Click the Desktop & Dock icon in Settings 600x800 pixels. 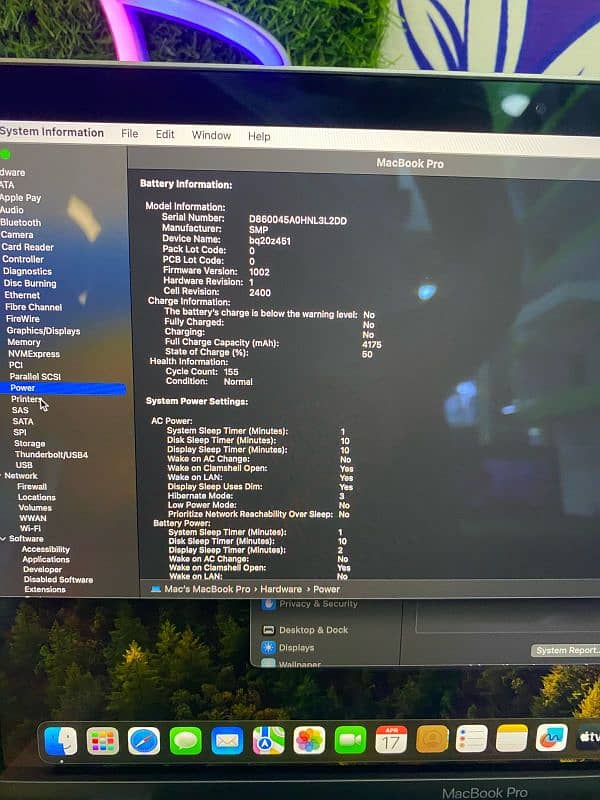coord(268,630)
